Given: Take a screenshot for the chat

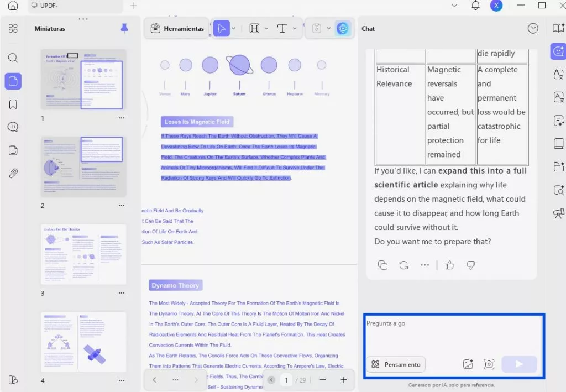Looking at the screenshot, I should point(489,364).
